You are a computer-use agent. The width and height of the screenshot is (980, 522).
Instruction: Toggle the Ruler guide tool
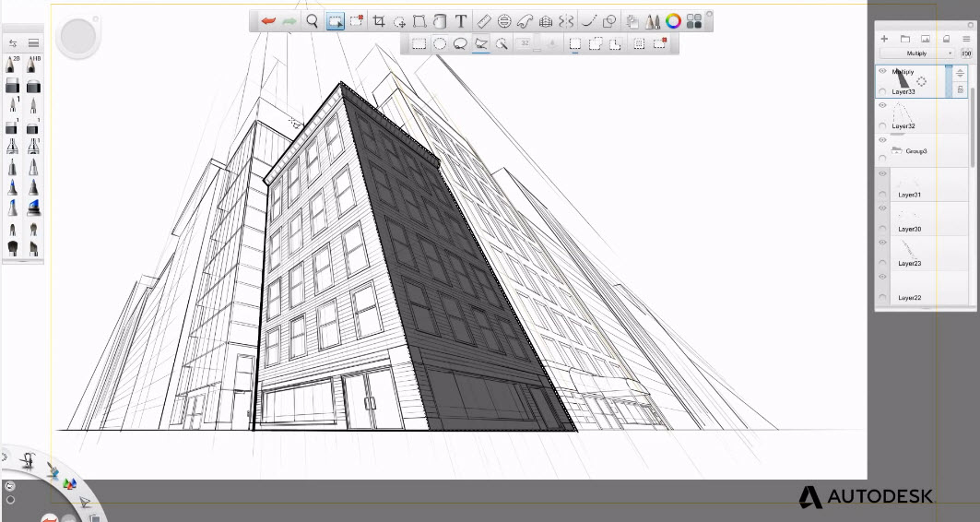(484, 21)
